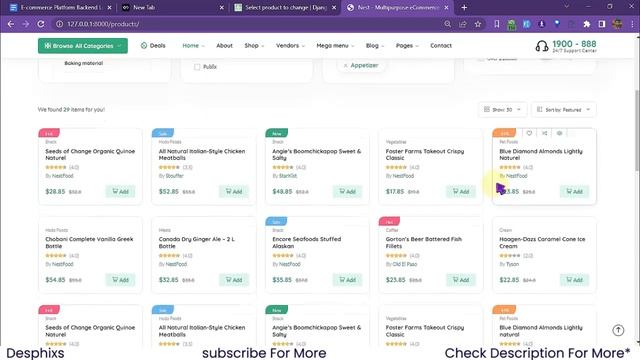The image size is (640, 360).
Task: Open the dark circular extension icon
Action: pyautogui.click(x=542, y=24)
